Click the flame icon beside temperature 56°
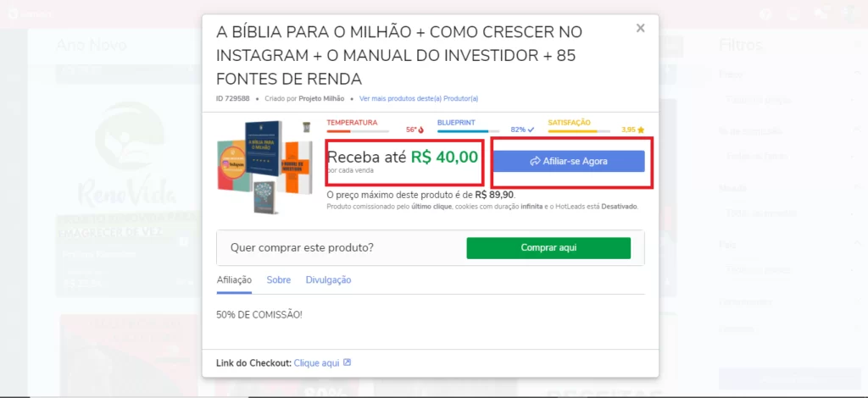The image size is (868, 398). 420,130
